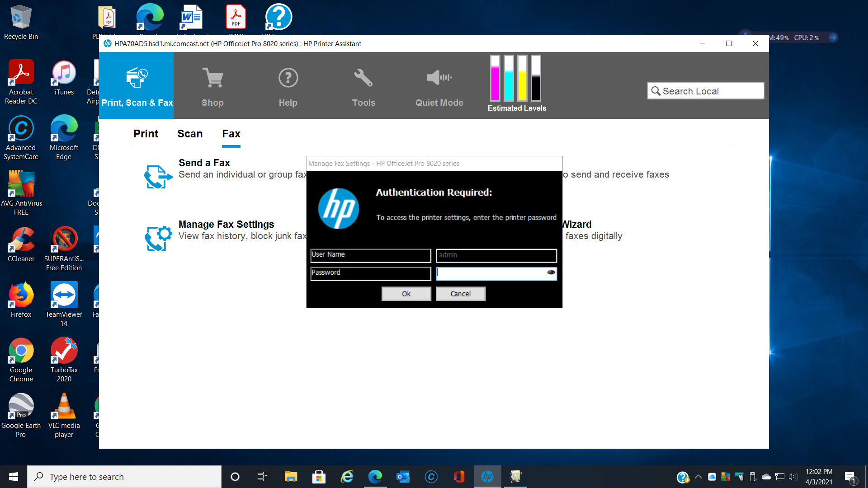Image resolution: width=868 pixels, height=488 pixels.
Task: Click the Send a Fax icon
Action: click(157, 177)
